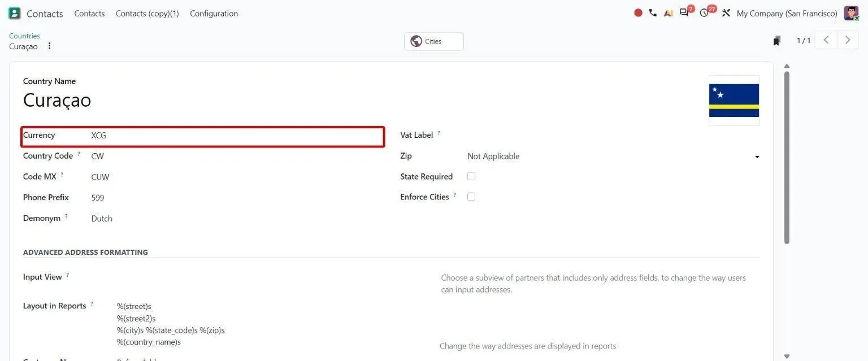Open the Zip dropdown showing Not Applicable

tap(613, 156)
